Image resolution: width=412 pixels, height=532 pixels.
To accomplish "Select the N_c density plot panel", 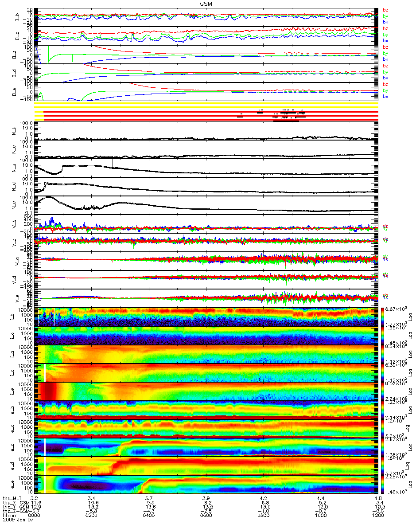I will pos(207,150).
